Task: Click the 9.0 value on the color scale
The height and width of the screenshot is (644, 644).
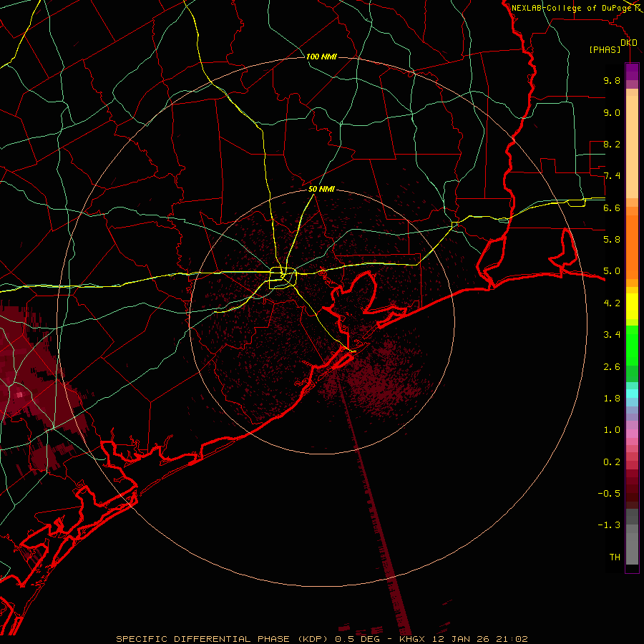Action: (x=612, y=112)
